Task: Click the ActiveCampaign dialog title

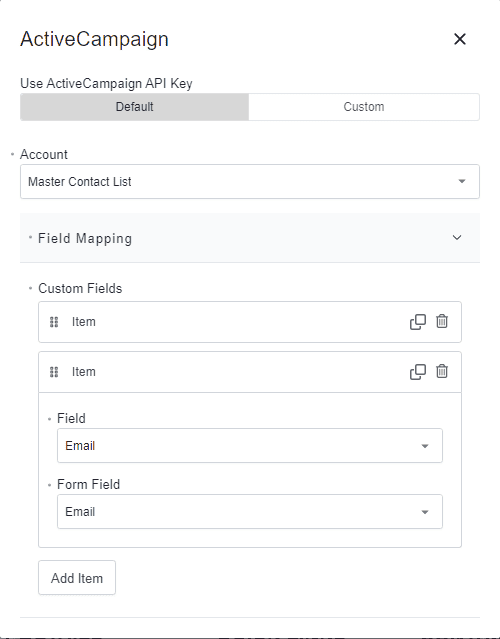Action: (x=94, y=39)
